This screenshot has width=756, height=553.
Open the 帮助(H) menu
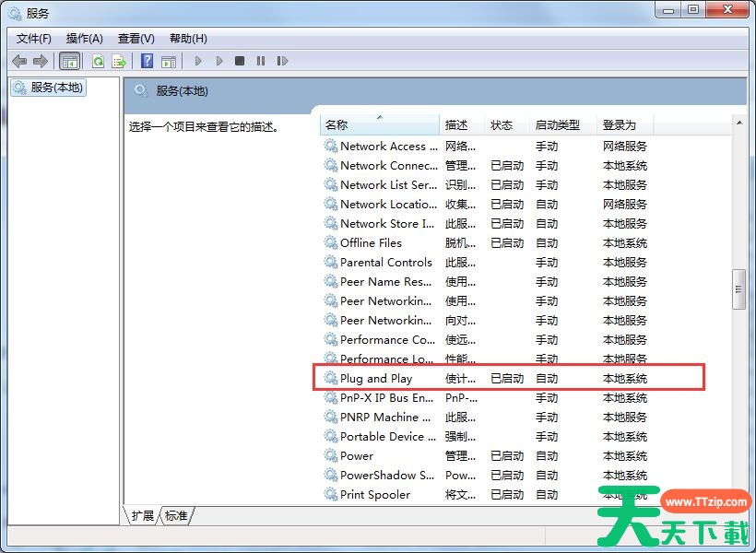[188, 39]
